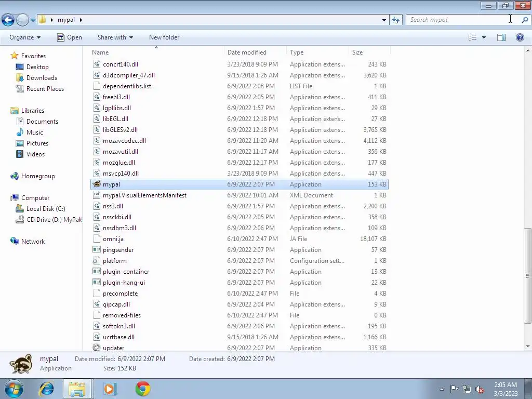Open the Organize menu
The image size is (532, 399).
[25, 37]
